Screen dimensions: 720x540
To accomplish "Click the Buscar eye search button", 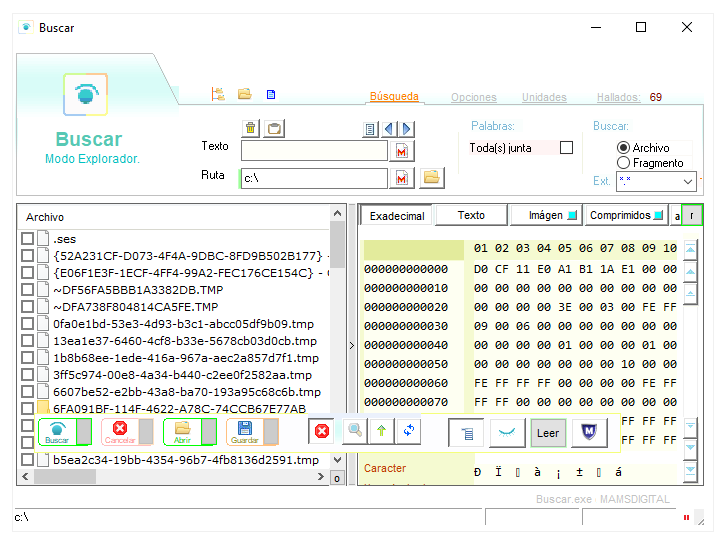I will 57,432.
